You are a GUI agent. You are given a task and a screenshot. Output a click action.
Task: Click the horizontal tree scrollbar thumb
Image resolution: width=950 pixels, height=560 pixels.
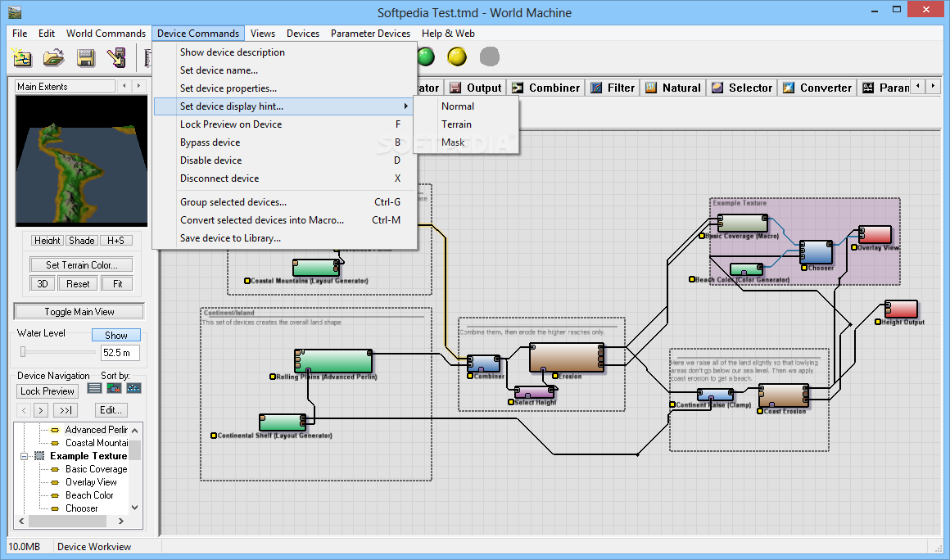[67, 521]
